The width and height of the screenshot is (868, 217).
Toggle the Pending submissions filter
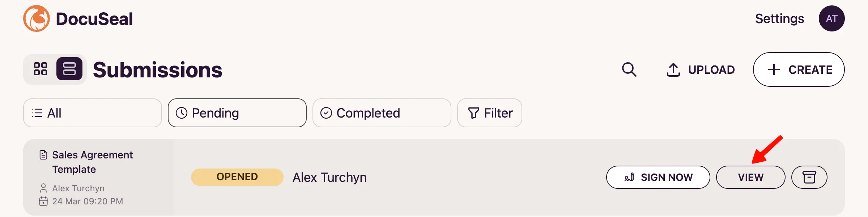click(237, 113)
